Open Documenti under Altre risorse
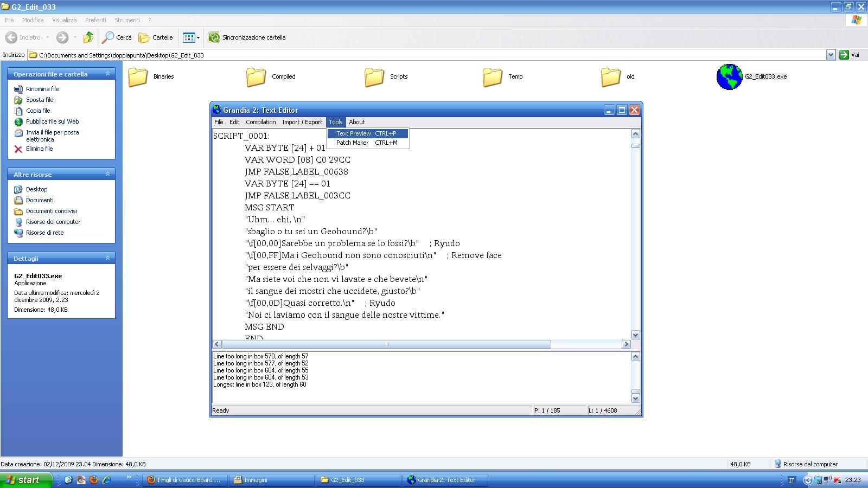The height and width of the screenshot is (488, 868). [40, 200]
